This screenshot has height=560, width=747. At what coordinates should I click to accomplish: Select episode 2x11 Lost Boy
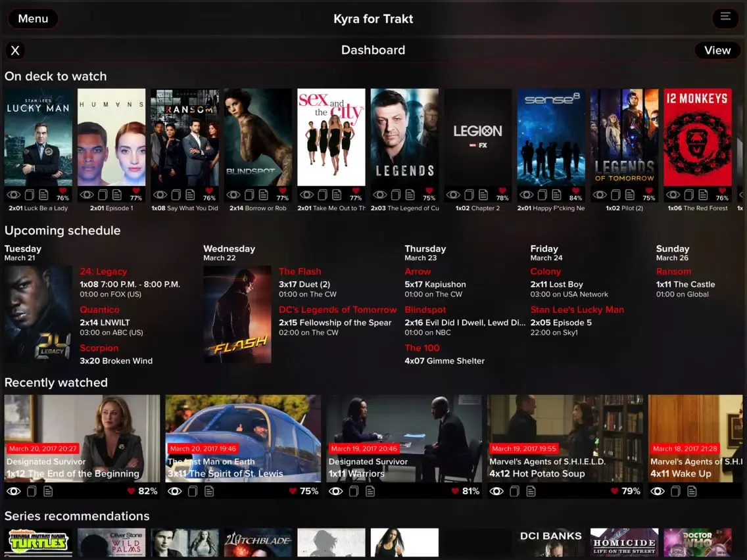(x=556, y=285)
